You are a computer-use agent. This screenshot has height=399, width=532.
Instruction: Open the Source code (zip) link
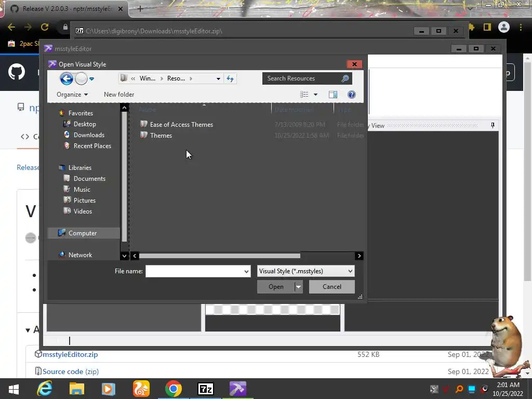pyautogui.click(x=71, y=371)
